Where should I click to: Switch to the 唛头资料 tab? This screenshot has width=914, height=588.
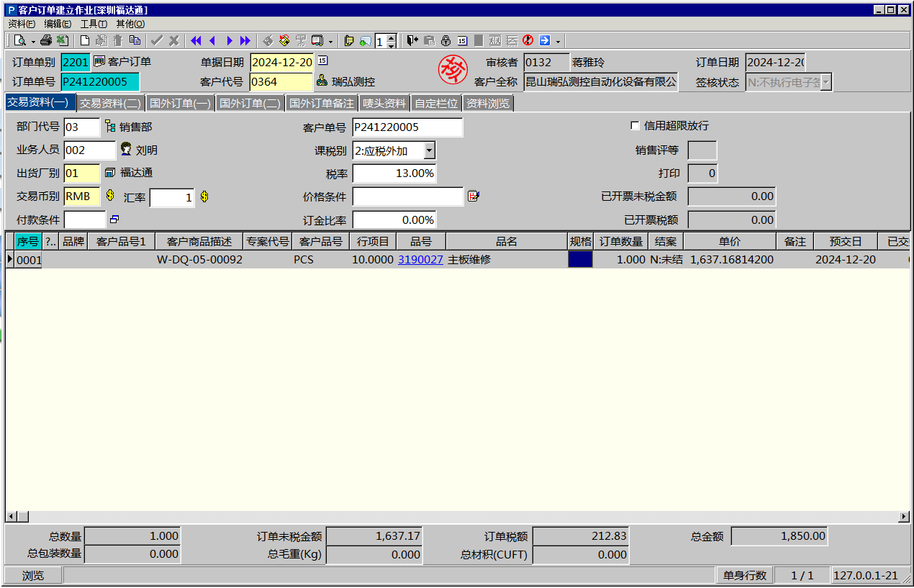(x=384, y=104)
